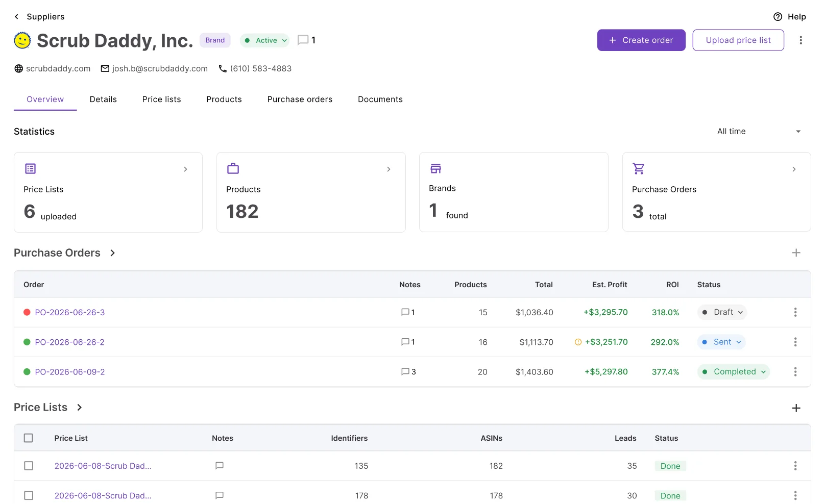
Task: Toggle select-all checkbox in Price List header
Action: [29, 438]
